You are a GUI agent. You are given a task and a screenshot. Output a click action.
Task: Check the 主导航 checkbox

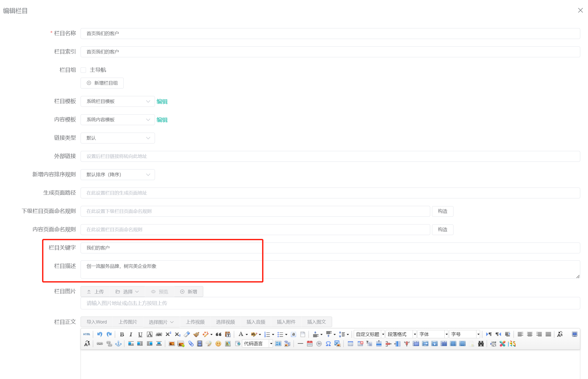(83, 70)
